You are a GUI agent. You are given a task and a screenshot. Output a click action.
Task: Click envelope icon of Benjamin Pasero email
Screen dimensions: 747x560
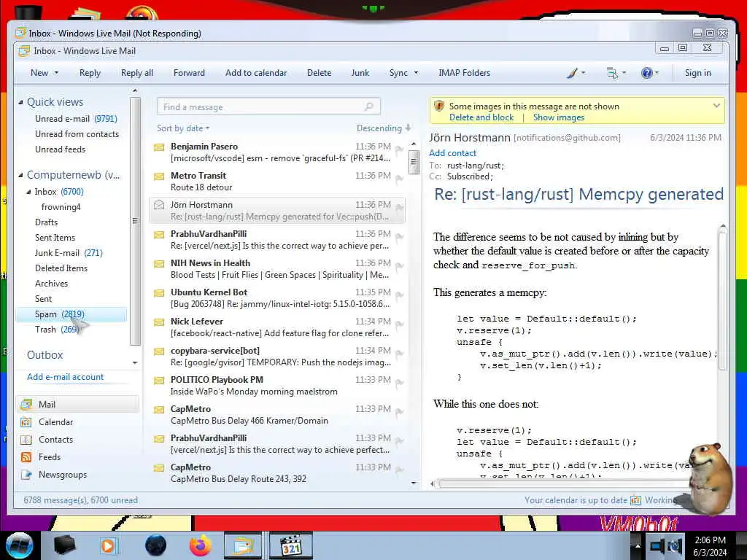tap(159, 147)
